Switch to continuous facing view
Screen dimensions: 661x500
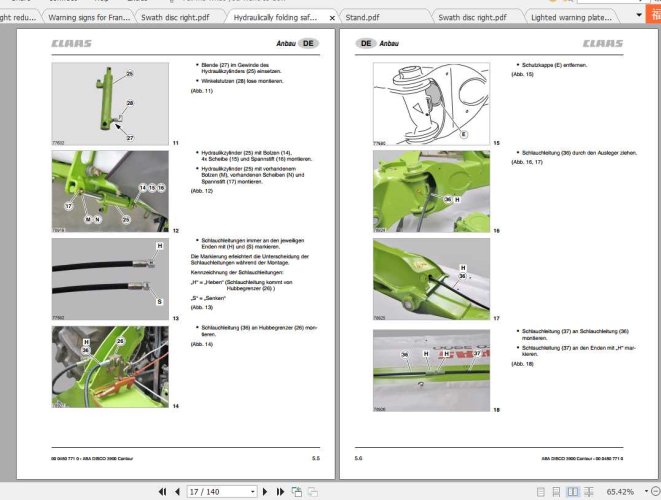pos(589,492)
